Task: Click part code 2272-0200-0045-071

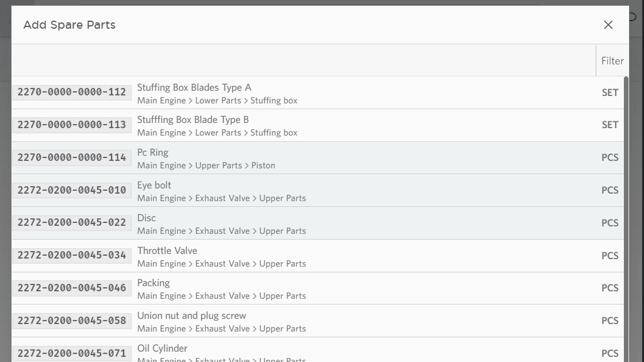Action: pos(71,353)
